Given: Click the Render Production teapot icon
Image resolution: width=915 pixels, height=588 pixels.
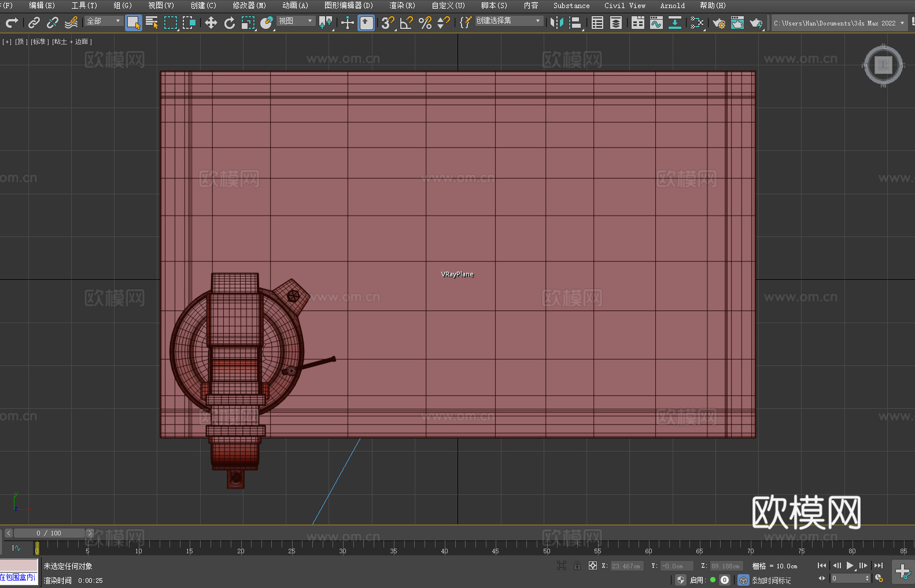Looking at the screenshot, I should [x=756, y=23].
